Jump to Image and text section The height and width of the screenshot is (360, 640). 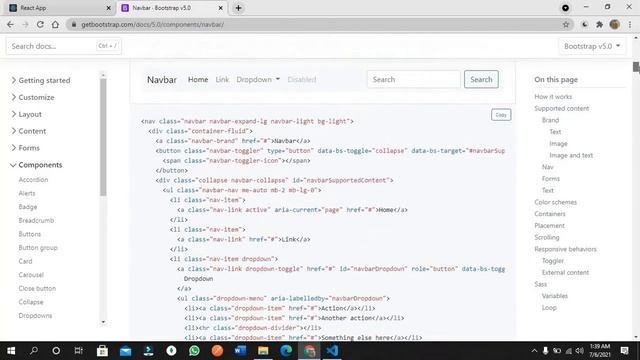(x=571, y=156)
